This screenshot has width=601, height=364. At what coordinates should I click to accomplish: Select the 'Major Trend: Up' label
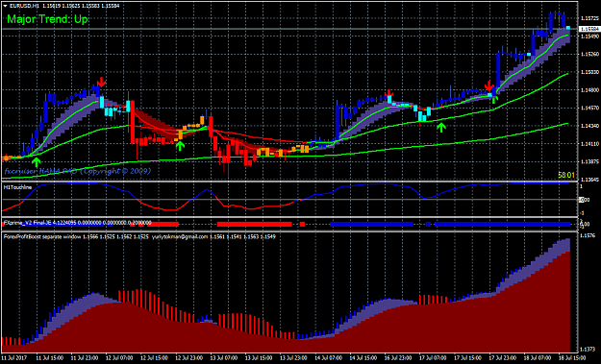coord(47,19)
